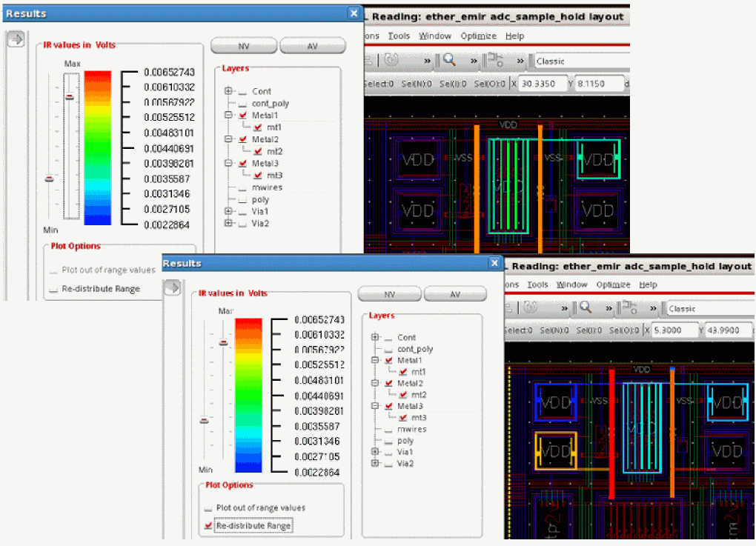Uncheck the mt1 layer in upper Layers tree
756x546 pixels.
point(258,127)
